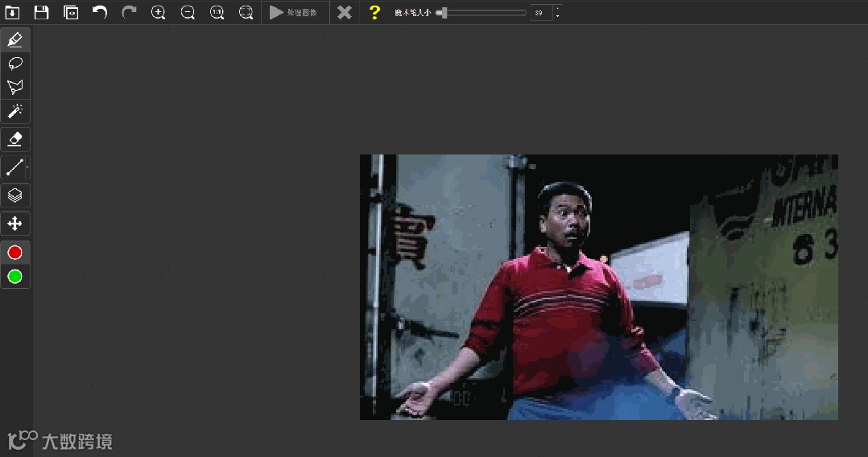Undo the last action
The height and width of the screenshot is (457, 868).
[100, 12]
